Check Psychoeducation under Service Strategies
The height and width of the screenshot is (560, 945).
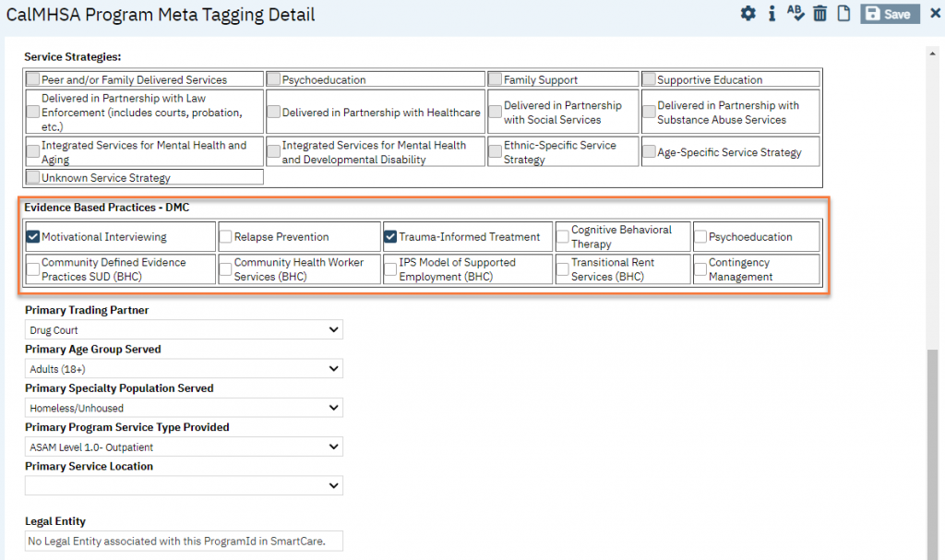(273, 79)
